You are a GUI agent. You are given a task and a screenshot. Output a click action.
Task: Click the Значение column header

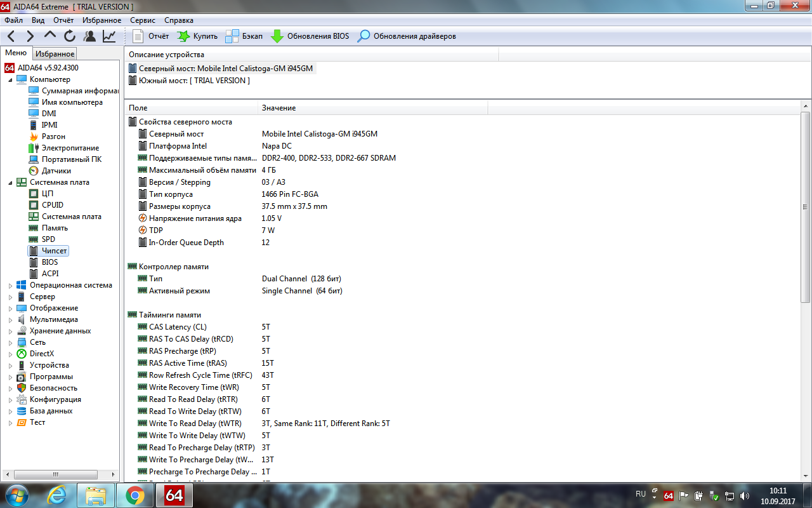coord(373,108)
